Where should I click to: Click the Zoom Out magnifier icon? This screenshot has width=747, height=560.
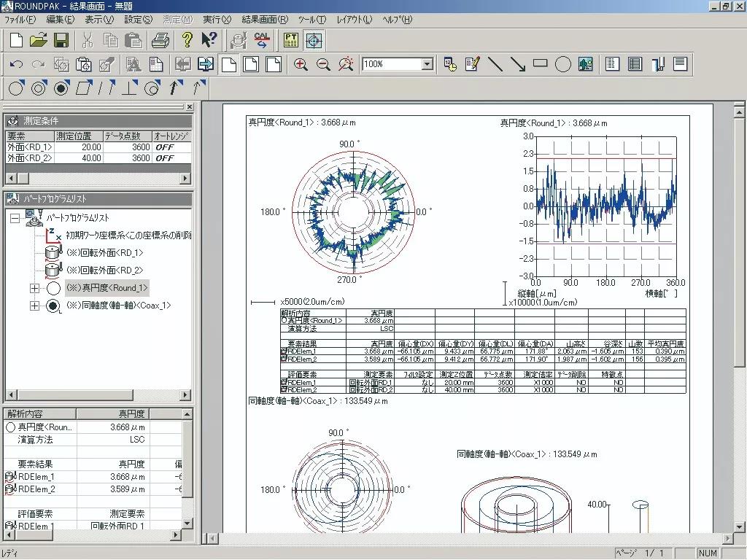(323, 64)
